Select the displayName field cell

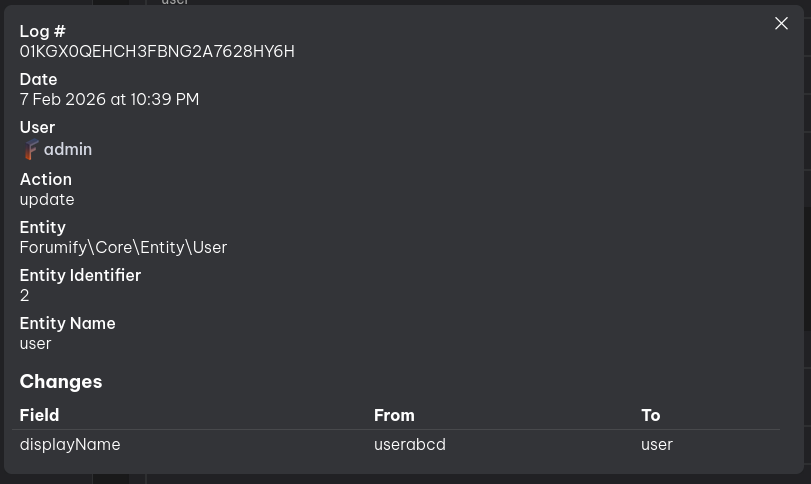(70, 445)
